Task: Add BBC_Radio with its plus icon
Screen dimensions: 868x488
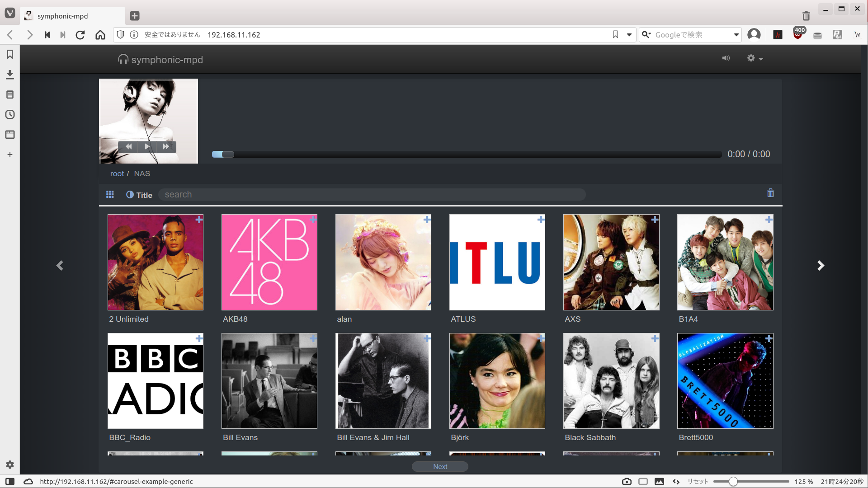Action: (x=199, y=338)
